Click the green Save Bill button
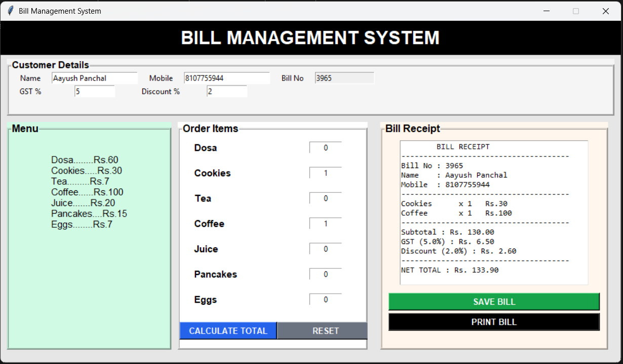Screen dimensions: 623x364 [x=494, y=302]
